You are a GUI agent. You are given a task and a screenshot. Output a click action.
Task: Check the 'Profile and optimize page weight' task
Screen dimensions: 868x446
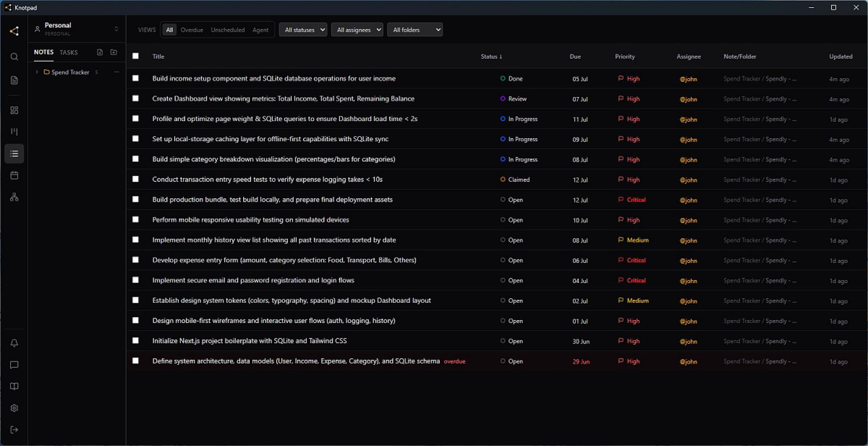[x=136, y=118]
